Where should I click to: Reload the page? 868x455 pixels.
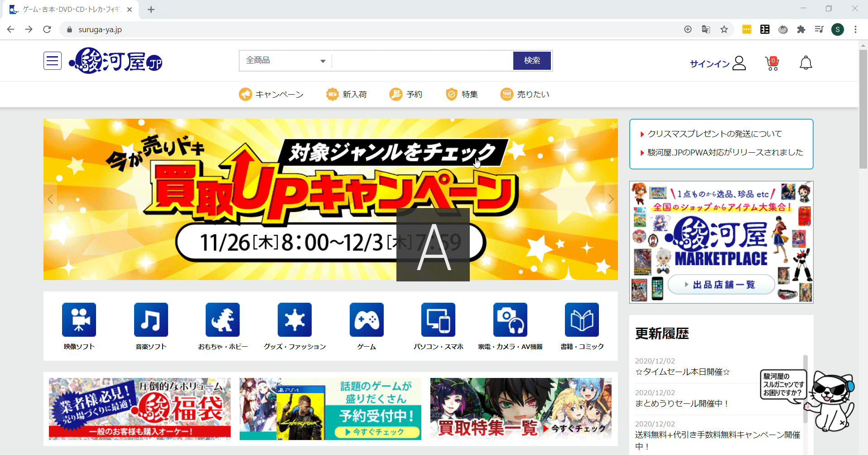(x=47, y=29)
